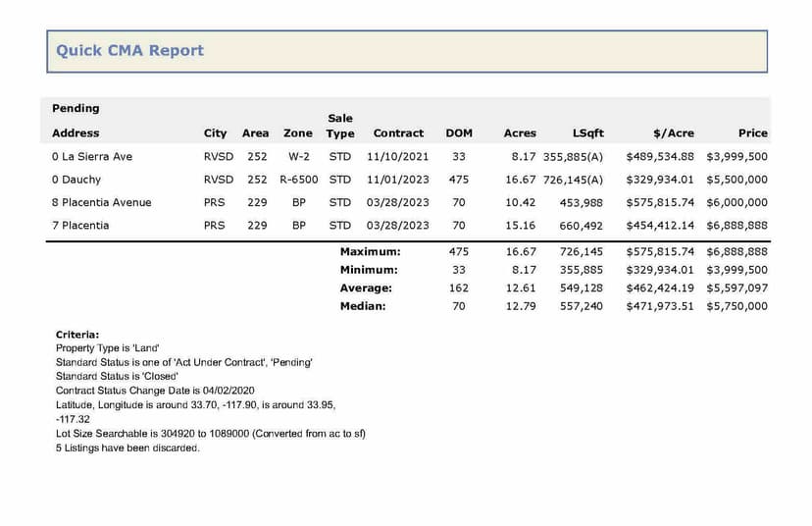This screenshot has width=812, height=526.
Task: Sort by the Contract column header
Action: coord(398,132)
